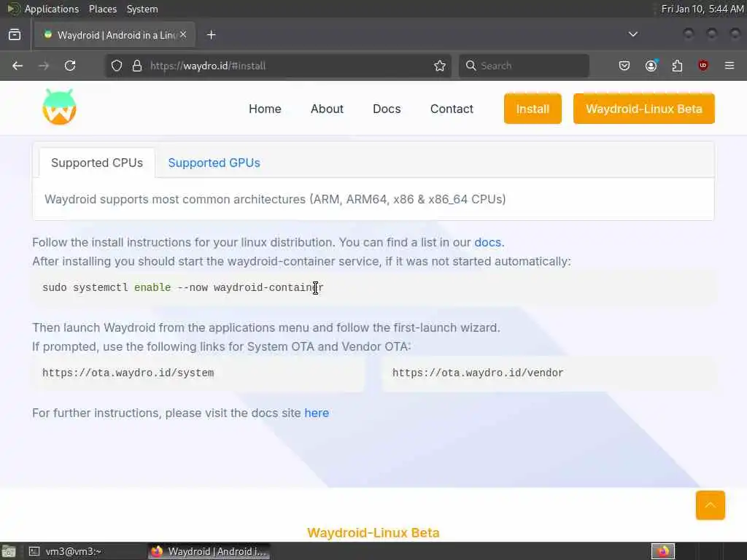Click the Waydroid-Linux Beta heading
This screenshot has height=560, width=747.
tap(373, 532)
